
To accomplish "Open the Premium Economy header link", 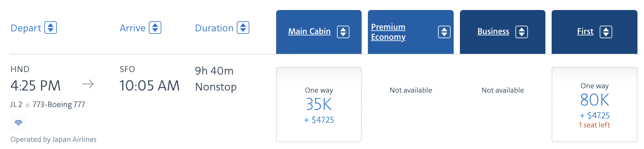I will click(x=388, y=32).
